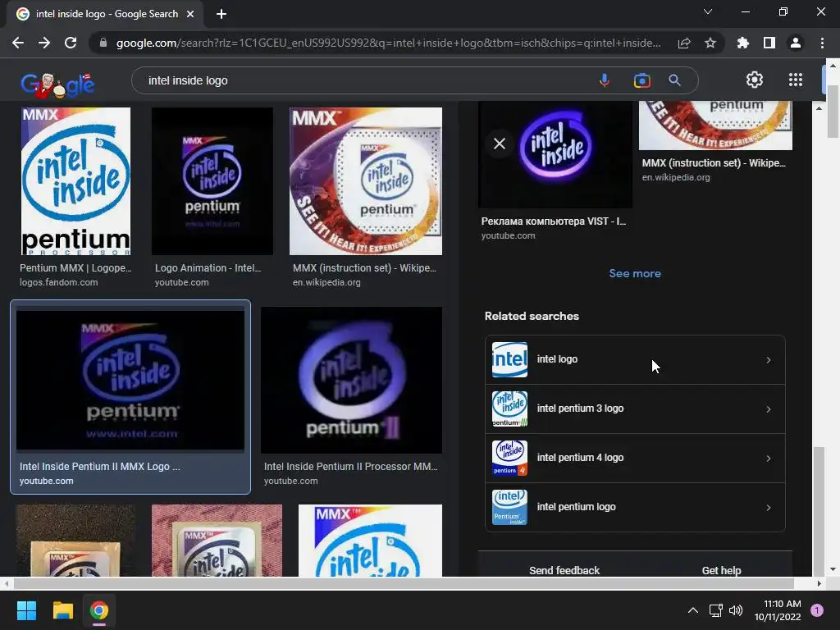
Task: Close the image preview panel
Action: [500, 144]
